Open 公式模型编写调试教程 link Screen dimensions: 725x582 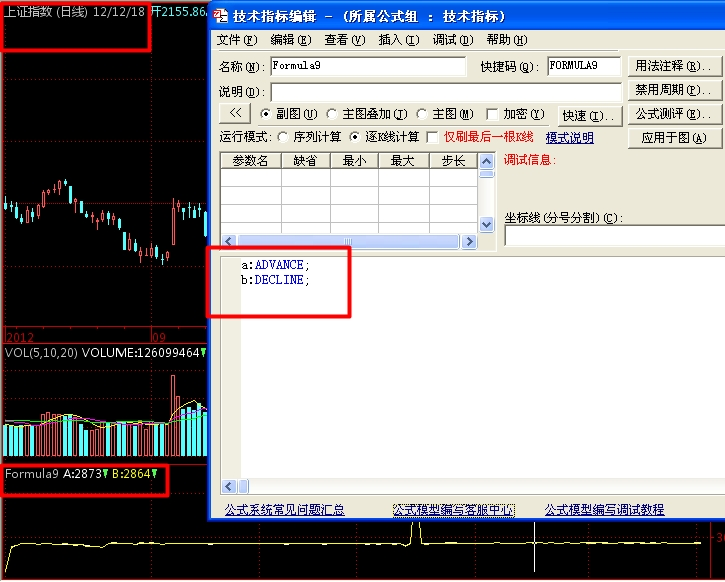(x=604, y=509)
